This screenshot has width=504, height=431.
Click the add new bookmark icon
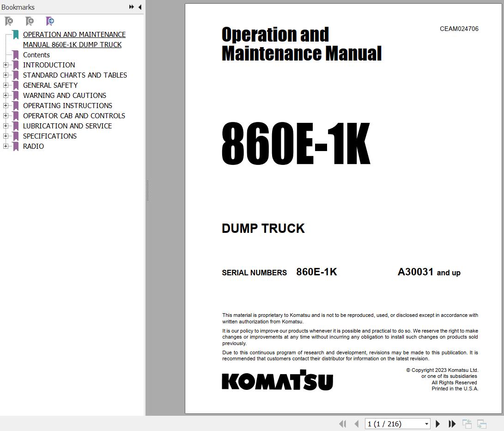[x=30, y=21]
